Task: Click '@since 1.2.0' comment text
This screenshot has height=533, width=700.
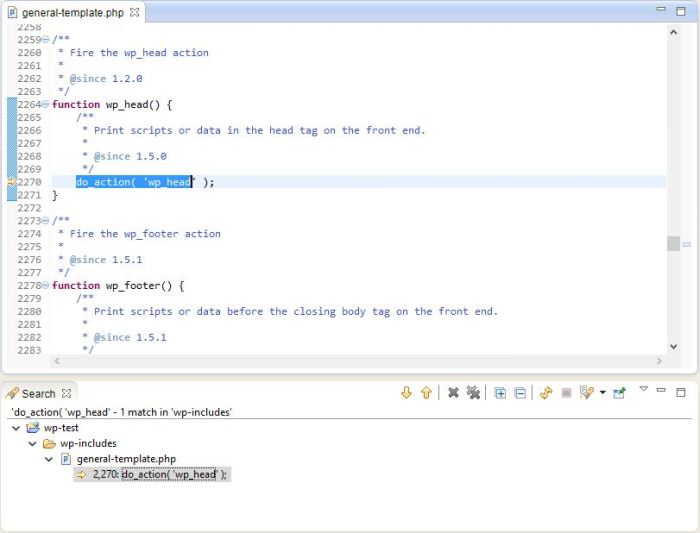Action: (106, 79)
